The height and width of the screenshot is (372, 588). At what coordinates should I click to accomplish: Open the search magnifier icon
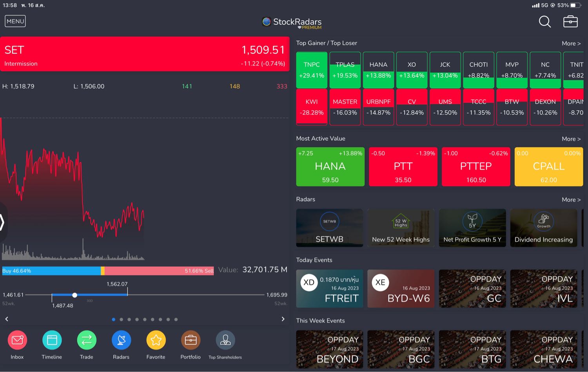pos(545,22)
